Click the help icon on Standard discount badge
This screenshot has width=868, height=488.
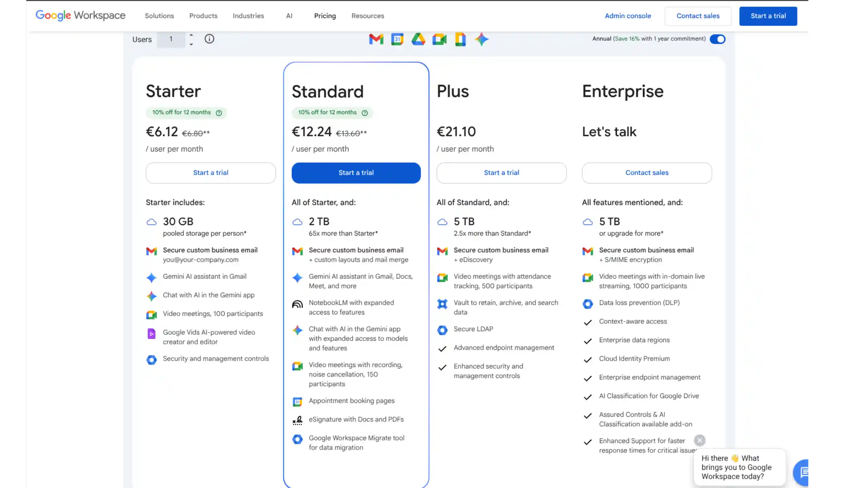coord(365,113)
